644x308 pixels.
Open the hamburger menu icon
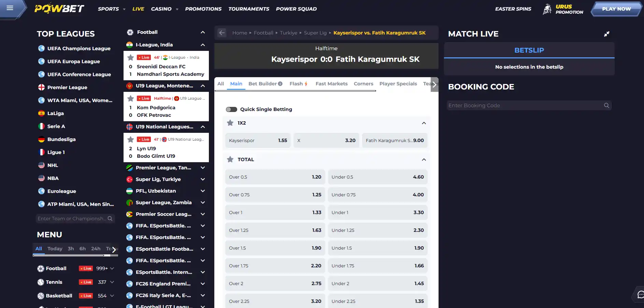10,8
